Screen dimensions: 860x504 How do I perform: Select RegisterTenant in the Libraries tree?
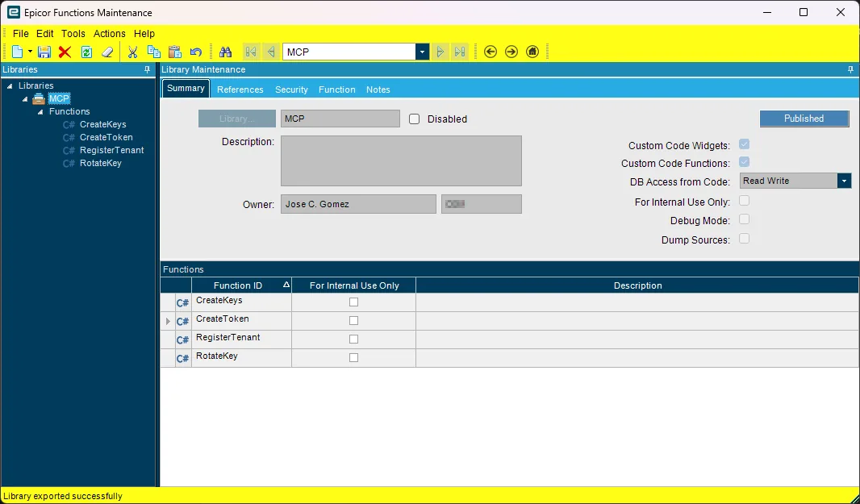112,150
